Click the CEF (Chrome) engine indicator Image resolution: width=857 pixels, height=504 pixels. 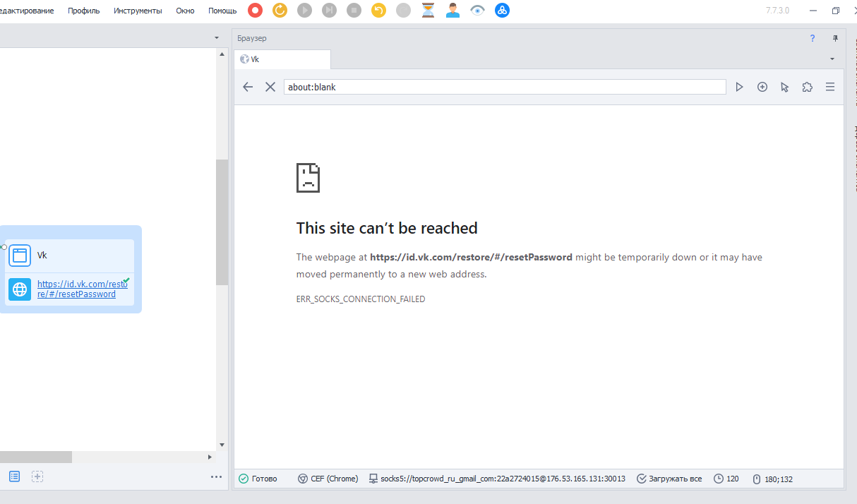[x=328, y=479]
